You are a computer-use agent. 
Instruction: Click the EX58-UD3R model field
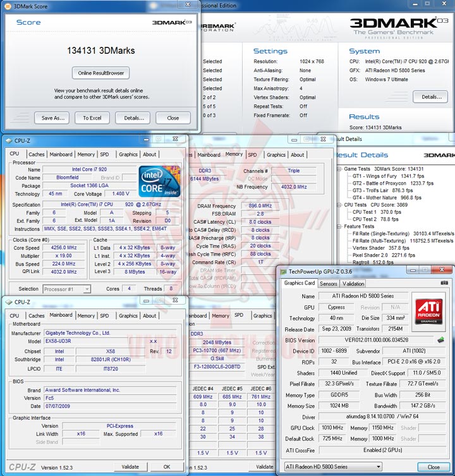click(86, 341)
